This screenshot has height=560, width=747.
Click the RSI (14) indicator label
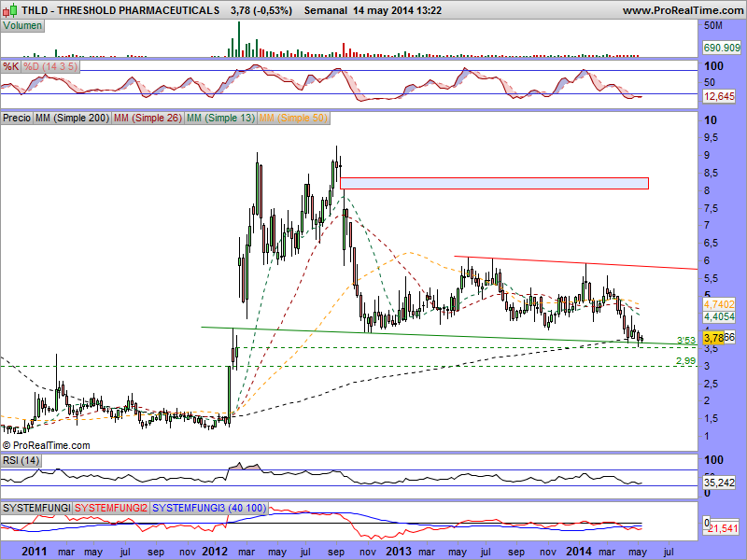(21, 460)
